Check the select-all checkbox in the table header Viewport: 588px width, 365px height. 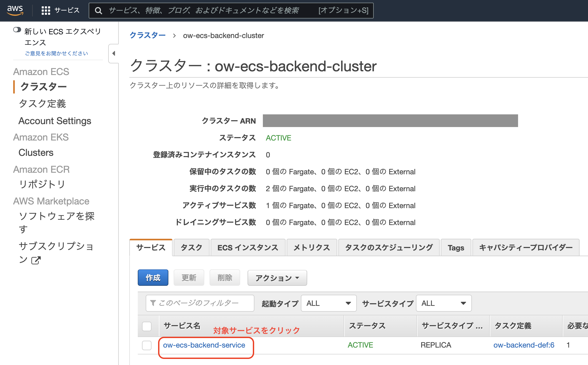point(147,326)
